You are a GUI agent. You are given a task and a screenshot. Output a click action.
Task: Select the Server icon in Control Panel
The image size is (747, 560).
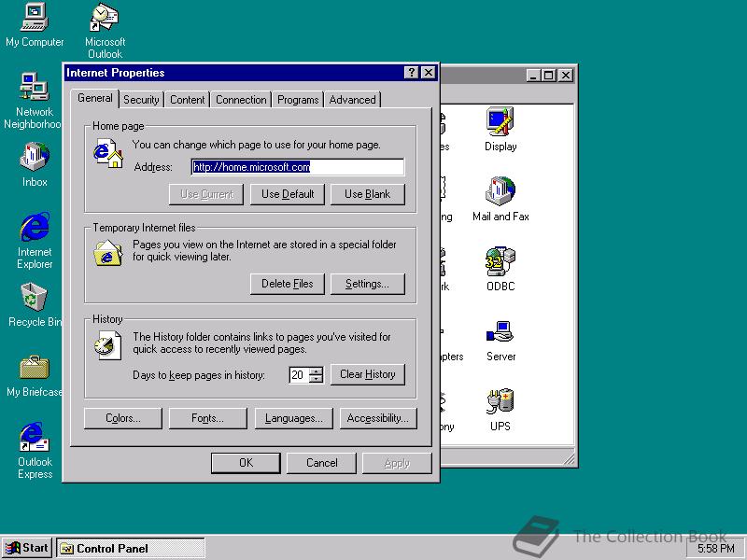500,340
